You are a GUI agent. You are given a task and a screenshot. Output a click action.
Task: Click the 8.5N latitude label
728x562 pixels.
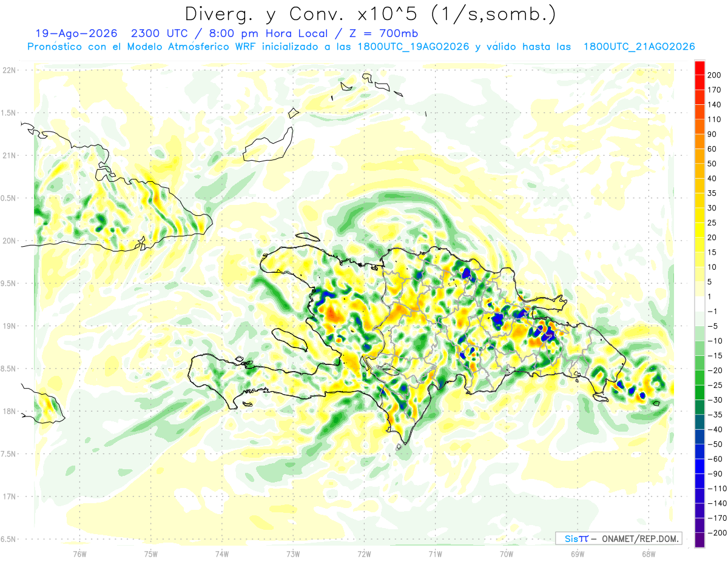coord(8,369)
